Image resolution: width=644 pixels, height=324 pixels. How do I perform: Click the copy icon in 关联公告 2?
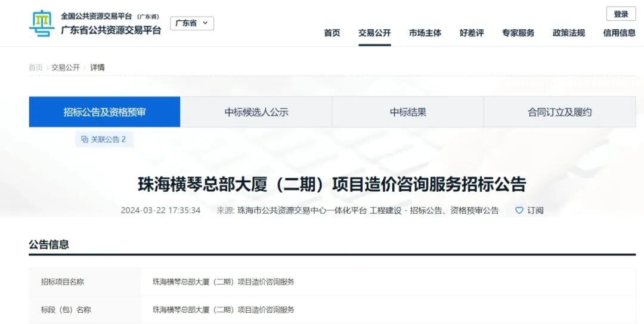coord(85,139)
